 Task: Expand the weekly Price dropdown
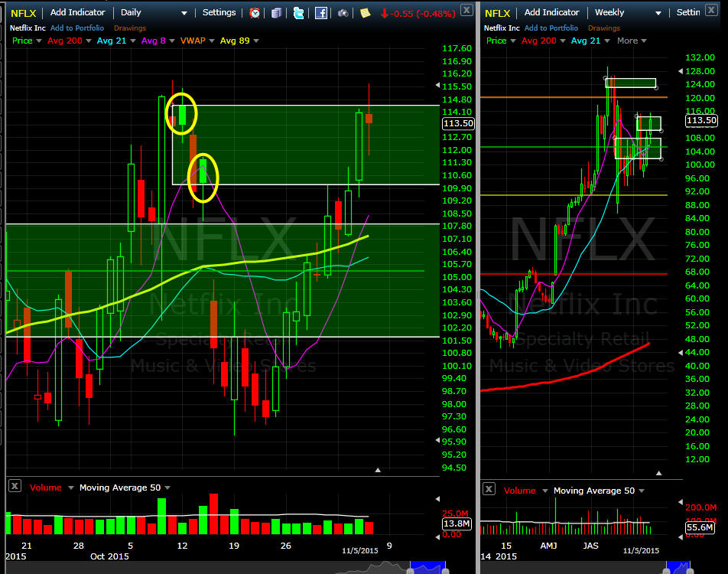tap(513, 41)
